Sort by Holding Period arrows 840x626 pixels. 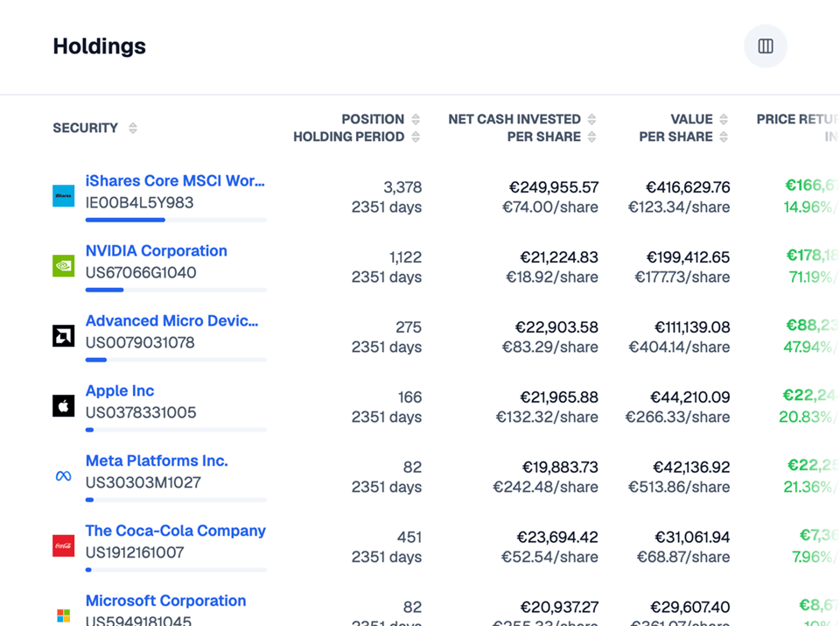point(416,137)
